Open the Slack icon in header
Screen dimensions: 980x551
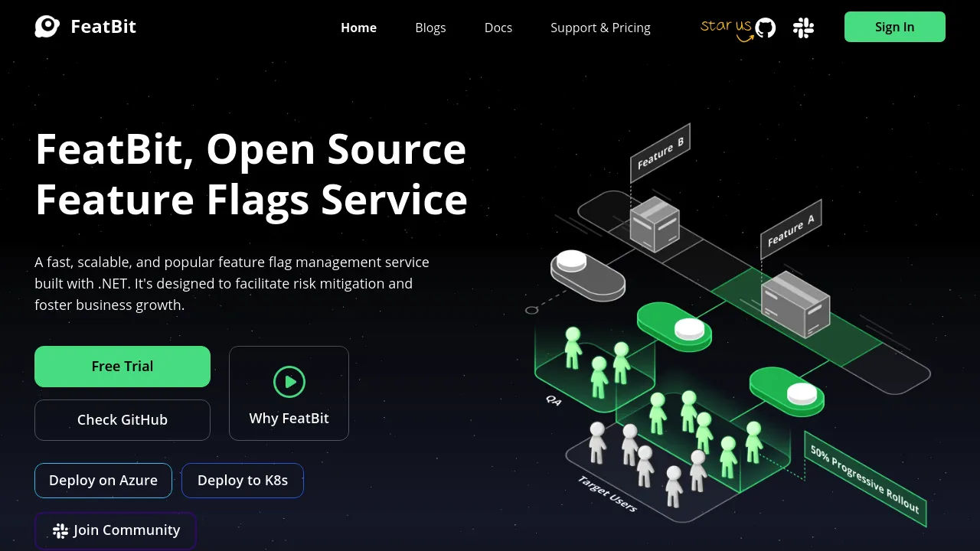click(x=803, y=28)
